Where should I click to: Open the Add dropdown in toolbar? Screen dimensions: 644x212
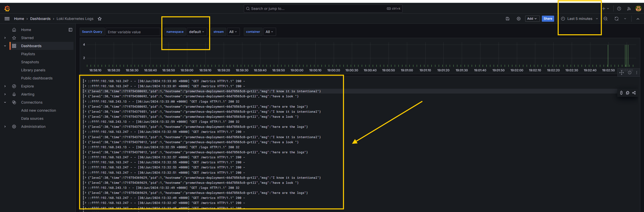tap(532, 19)
